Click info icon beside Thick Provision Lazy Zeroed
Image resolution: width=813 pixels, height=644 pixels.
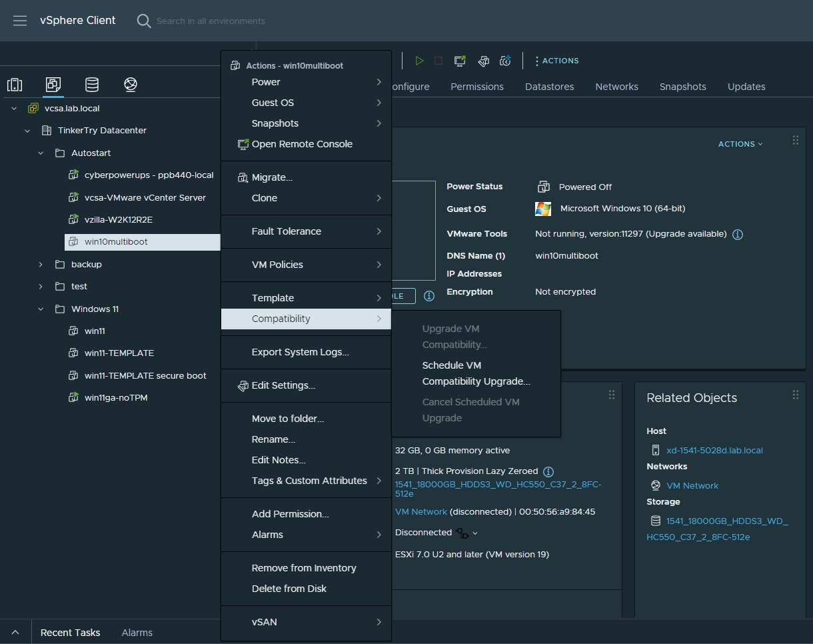548,471
